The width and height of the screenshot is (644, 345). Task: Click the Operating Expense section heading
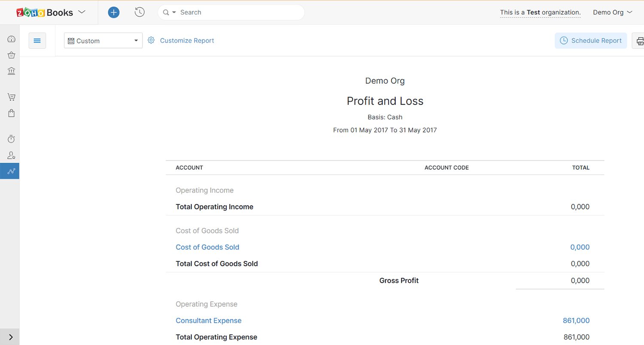coord(207,304)
